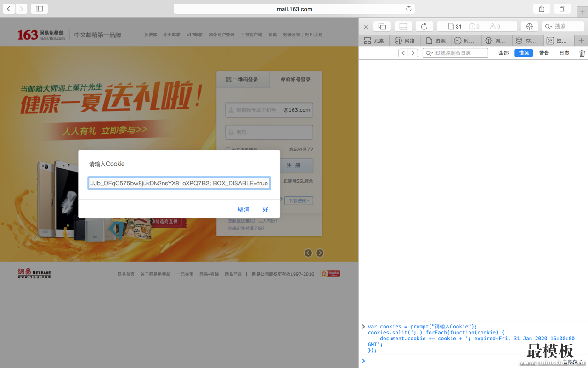The height and width of the screenshot is (368, 588).
Task: Click 好 to confirm the prompt
Action: 266,209
